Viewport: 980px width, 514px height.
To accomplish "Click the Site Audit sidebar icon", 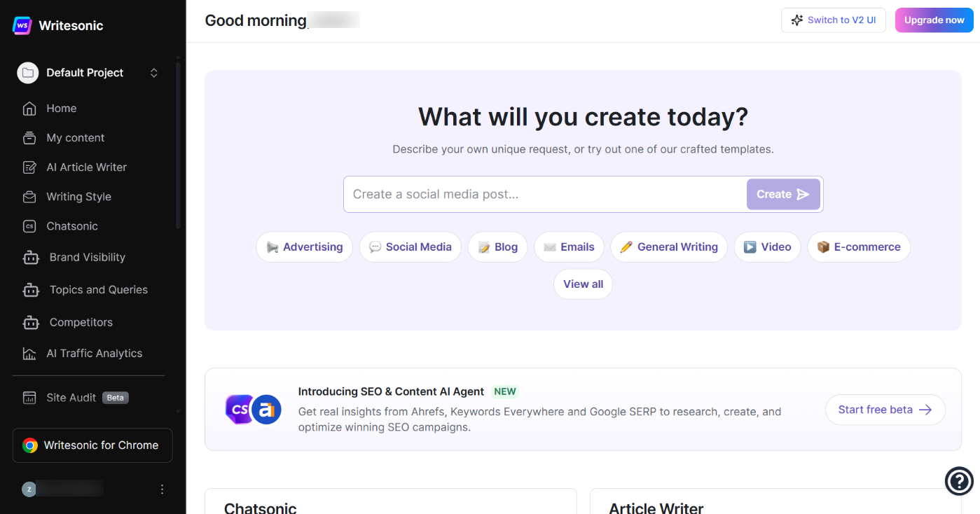I will pos(29,398).
